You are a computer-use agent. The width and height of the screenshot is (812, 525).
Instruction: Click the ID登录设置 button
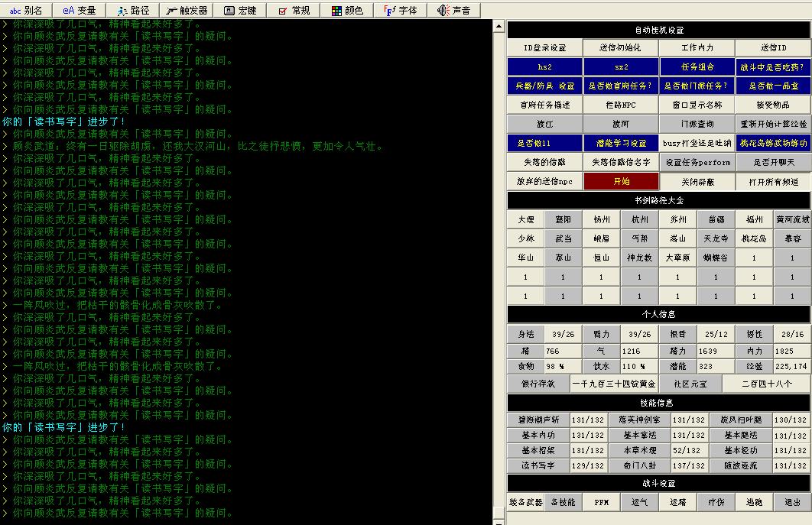[544, 47]
